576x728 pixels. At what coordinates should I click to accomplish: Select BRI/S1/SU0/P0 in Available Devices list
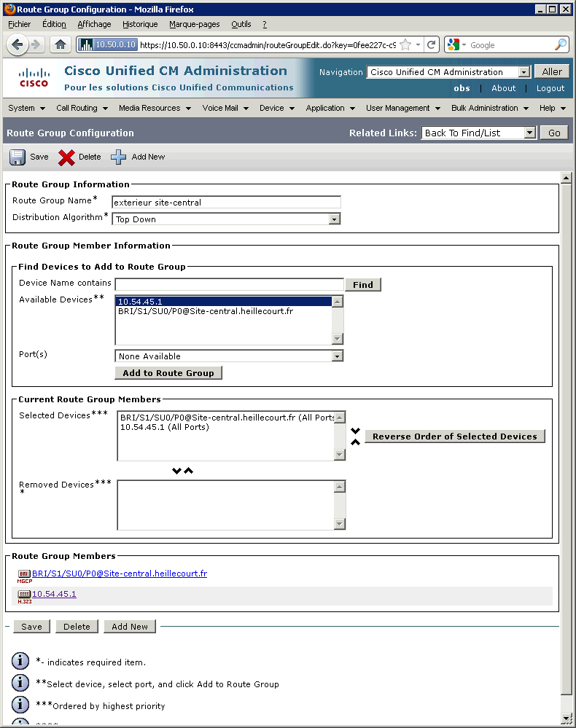[x=224, y=311]
